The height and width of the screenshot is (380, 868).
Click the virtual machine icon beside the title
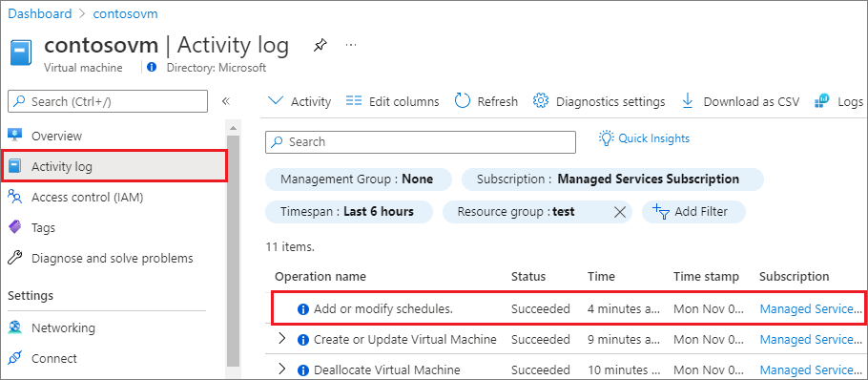click(x=20, y=52)
